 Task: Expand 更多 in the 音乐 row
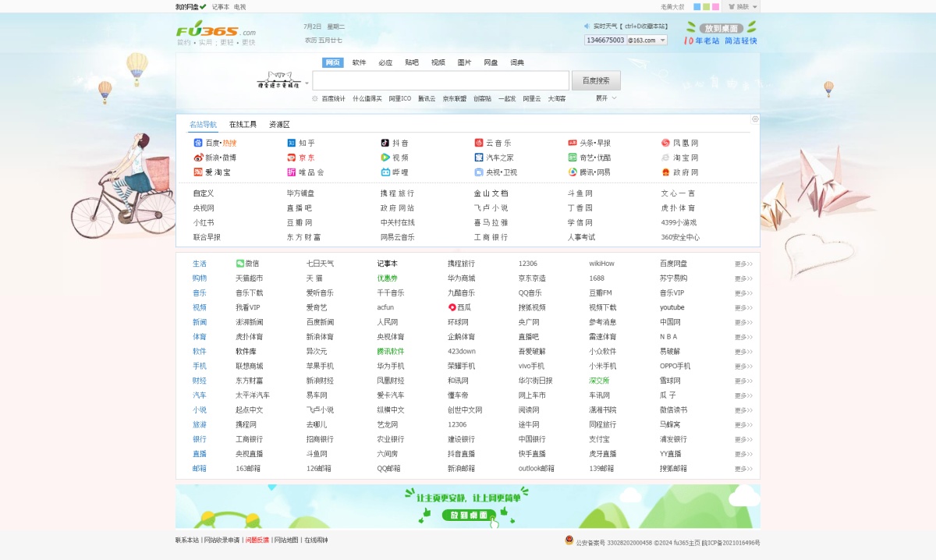(743, 293)
